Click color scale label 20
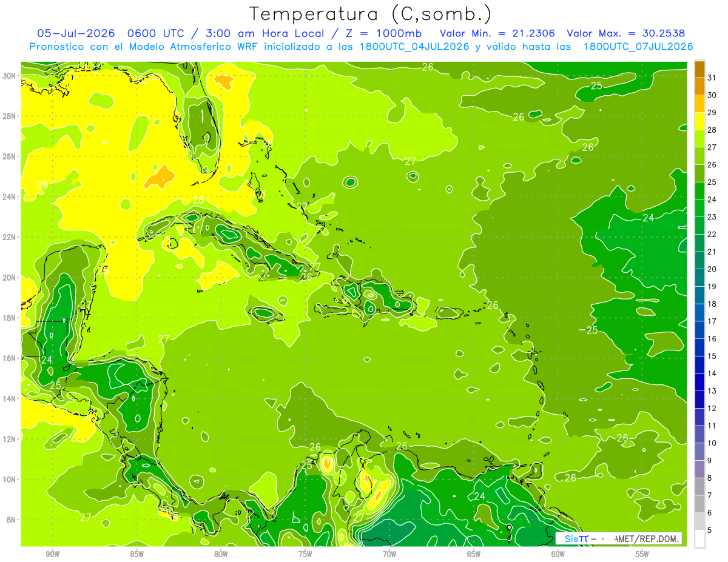Image resolution: width=728 pixels, height=562 pixels. pos(712,269)
